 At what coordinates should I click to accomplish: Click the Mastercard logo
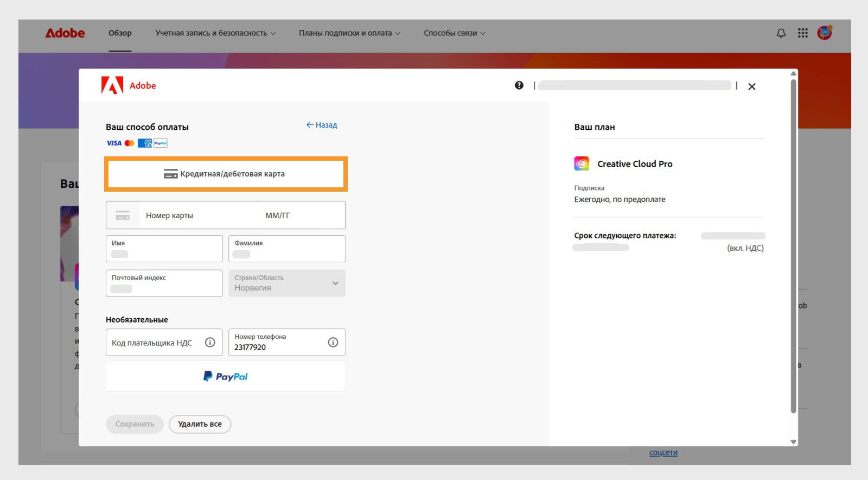tap(129, 143)
